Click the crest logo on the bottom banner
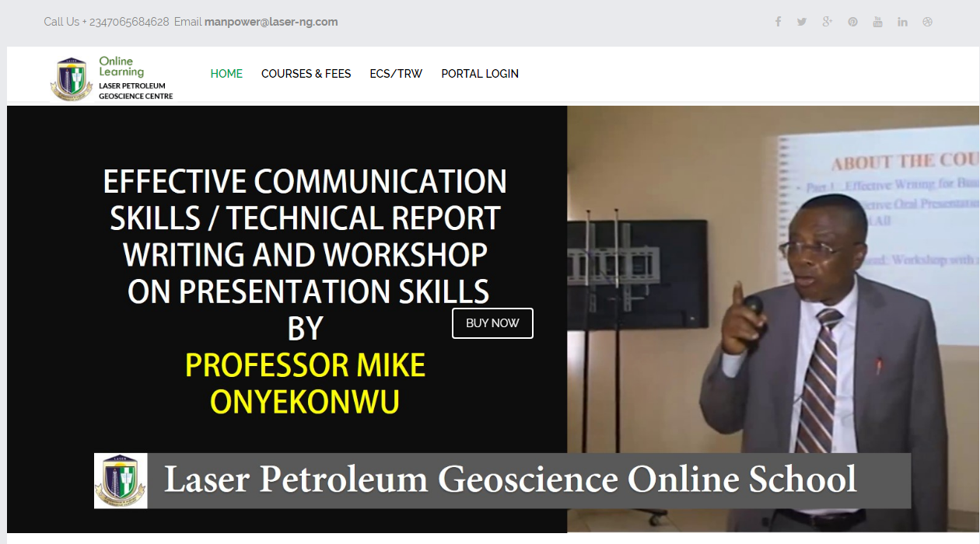Image resolution: width=980 pixels, height=544 pixels. pos(121,481)
